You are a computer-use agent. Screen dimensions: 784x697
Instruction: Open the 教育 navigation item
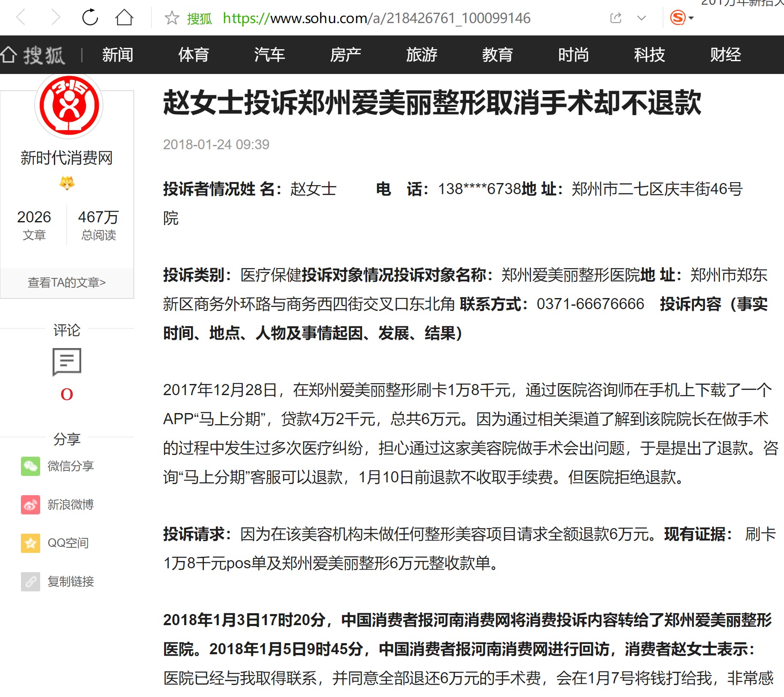pos(498,55)
